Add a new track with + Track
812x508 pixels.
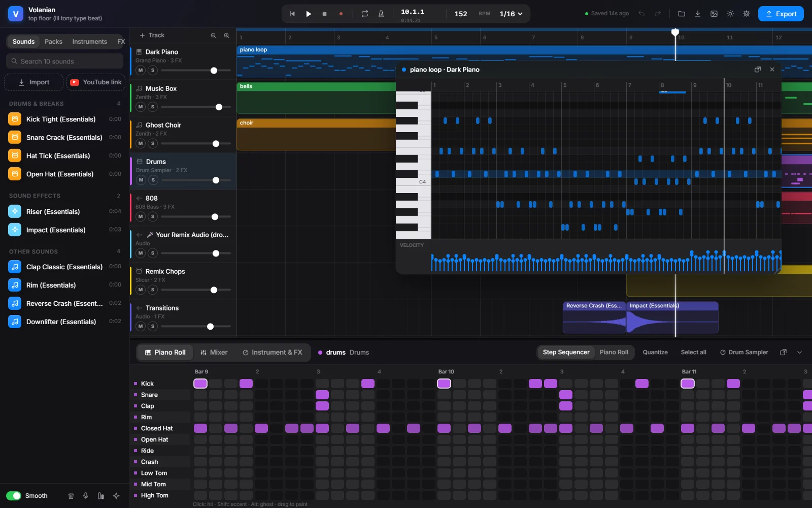(152, 36)
